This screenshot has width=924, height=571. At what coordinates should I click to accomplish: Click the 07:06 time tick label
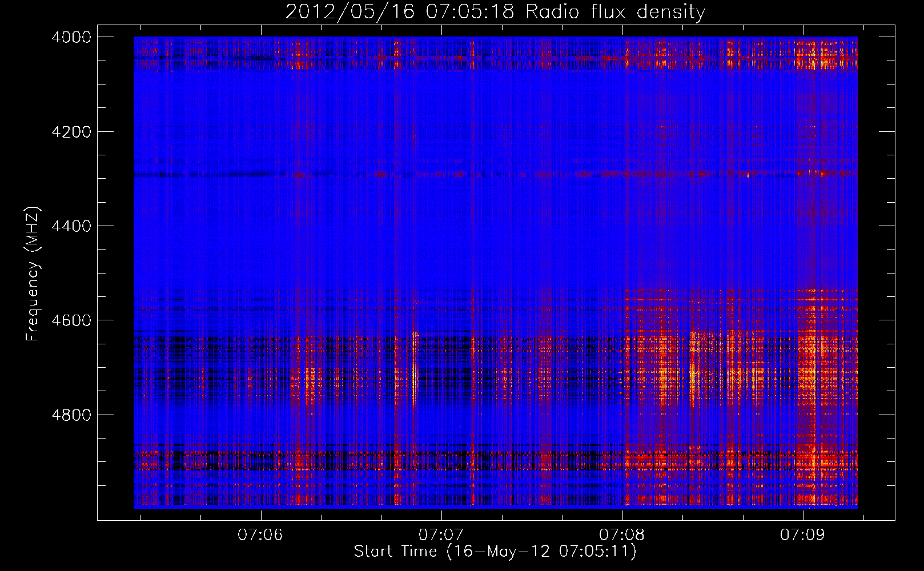261,535
